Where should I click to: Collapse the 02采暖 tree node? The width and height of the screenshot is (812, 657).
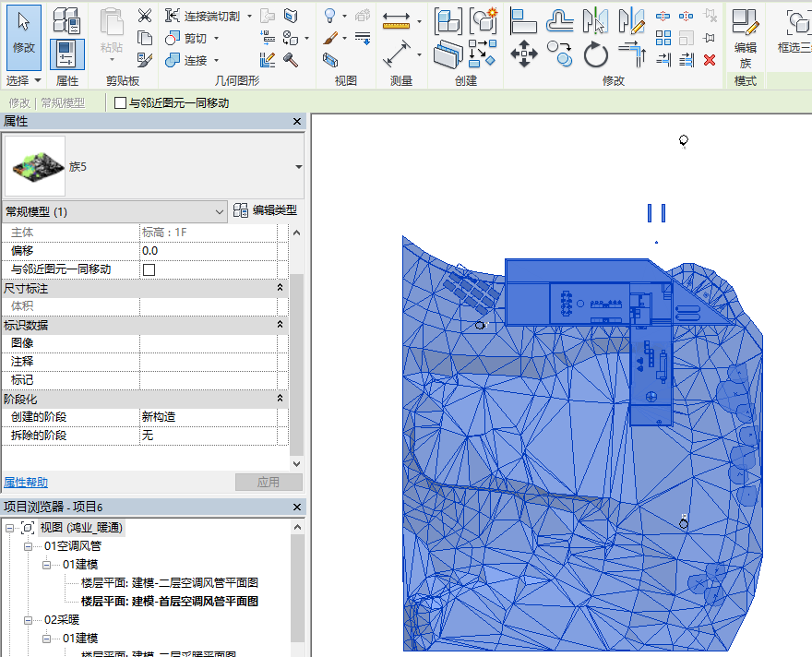[28, 620]
